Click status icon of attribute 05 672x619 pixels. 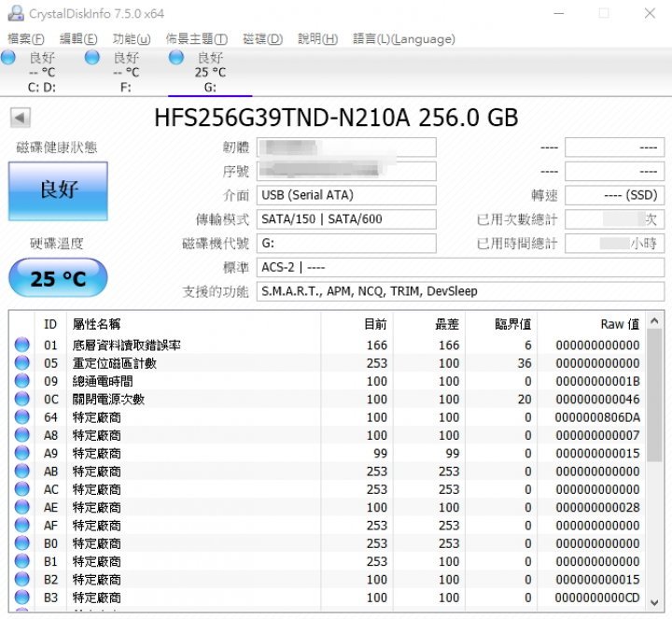pos(21,362)
